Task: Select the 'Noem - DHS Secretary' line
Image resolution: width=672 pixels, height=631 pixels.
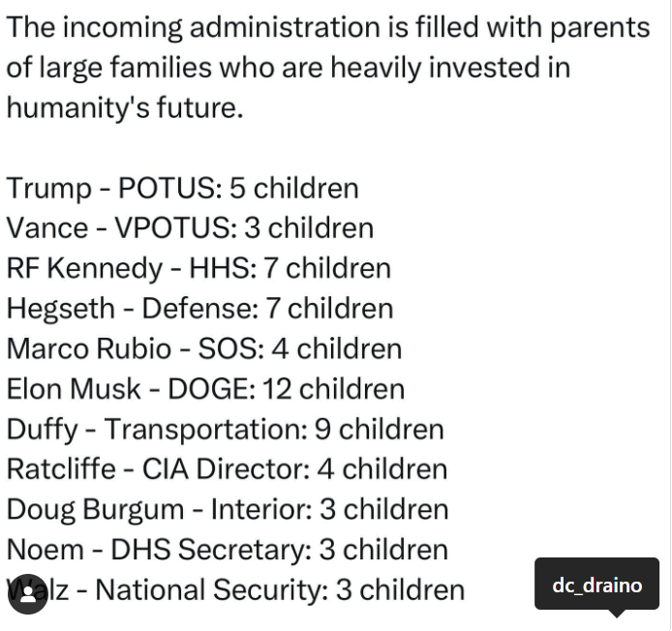Action: click(x=228, y=550)
